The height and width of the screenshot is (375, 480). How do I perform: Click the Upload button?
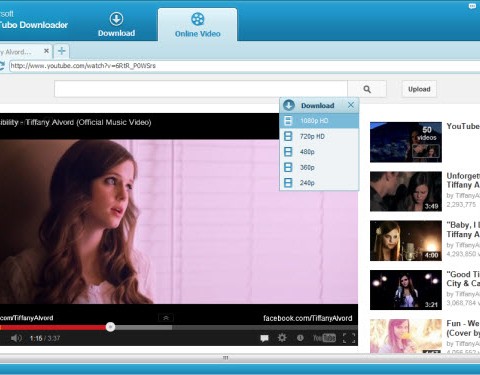pyautogui.click(x=419, y=89)
